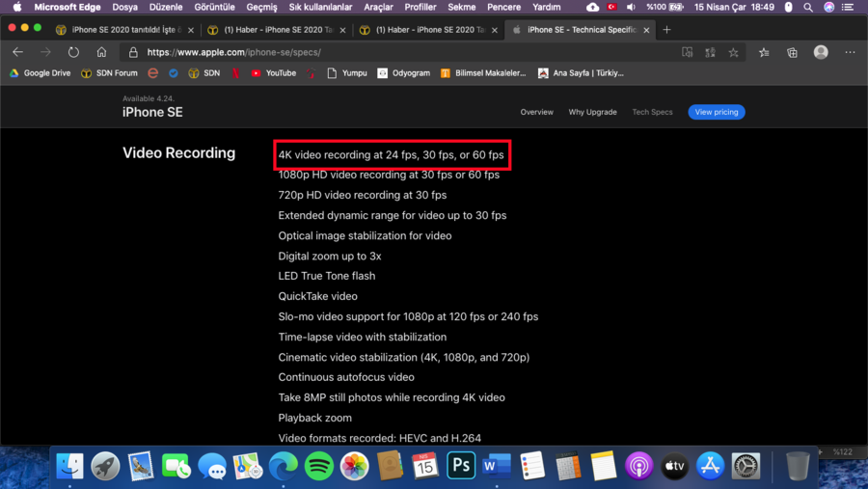This screenshot has height=489, width=868.
Task: Open Calendar showing 15 in the dock
Action: click(x=425, y=466)
